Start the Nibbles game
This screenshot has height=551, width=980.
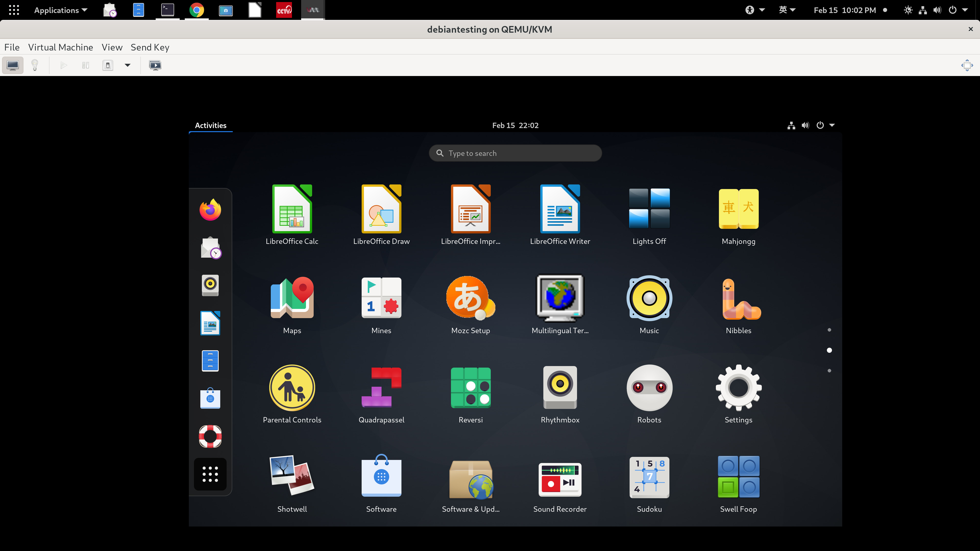pyautogui.click(x=738, y=304)
